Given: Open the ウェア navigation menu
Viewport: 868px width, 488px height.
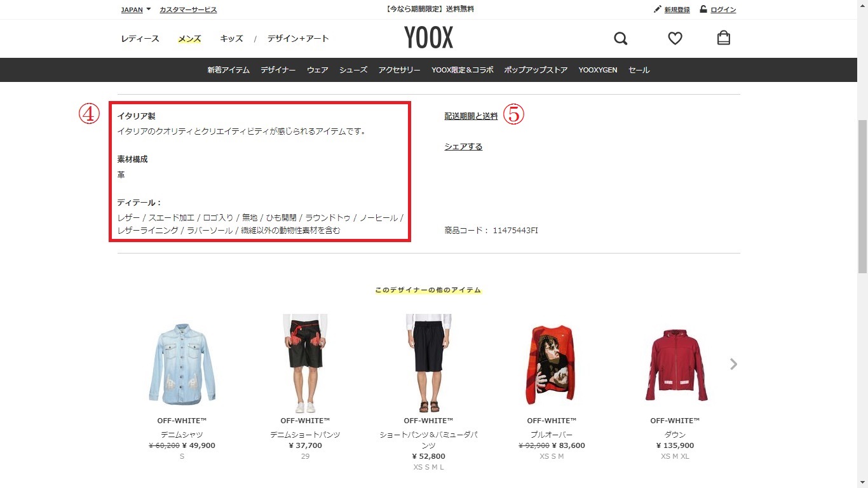Looking at the screenshot, I should click(x=317, y=70).
